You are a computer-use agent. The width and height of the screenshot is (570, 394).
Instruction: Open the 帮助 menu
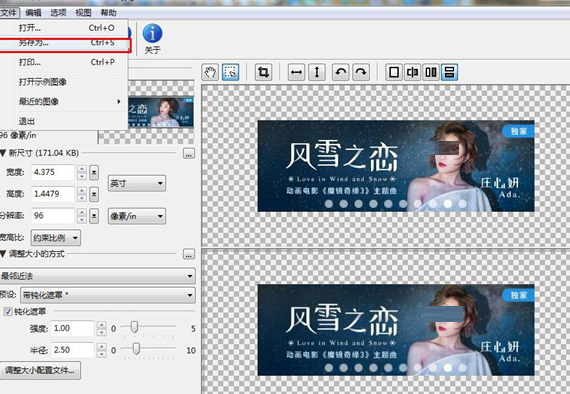(108, 13)
